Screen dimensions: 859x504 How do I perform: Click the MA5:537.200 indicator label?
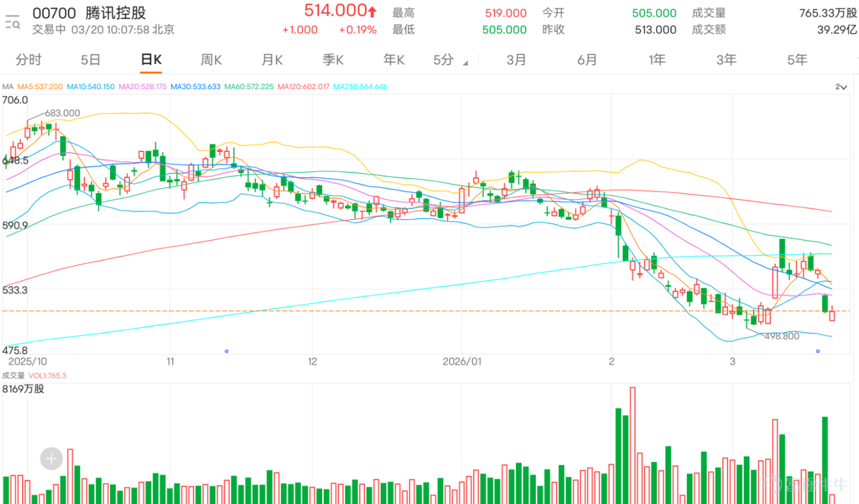click(40, 86)
